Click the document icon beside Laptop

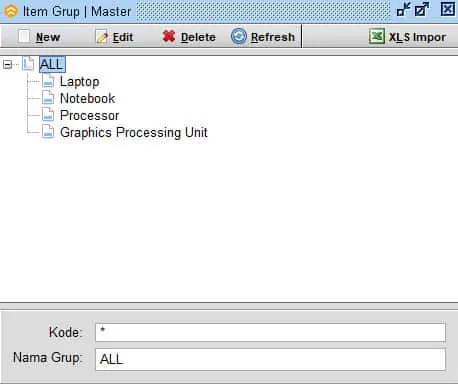click(x=48, y=81)
